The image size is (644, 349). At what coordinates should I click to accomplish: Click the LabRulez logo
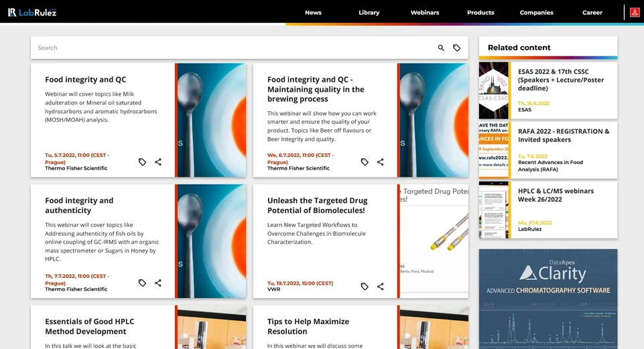pyautogui.click(x=32, y=12)
